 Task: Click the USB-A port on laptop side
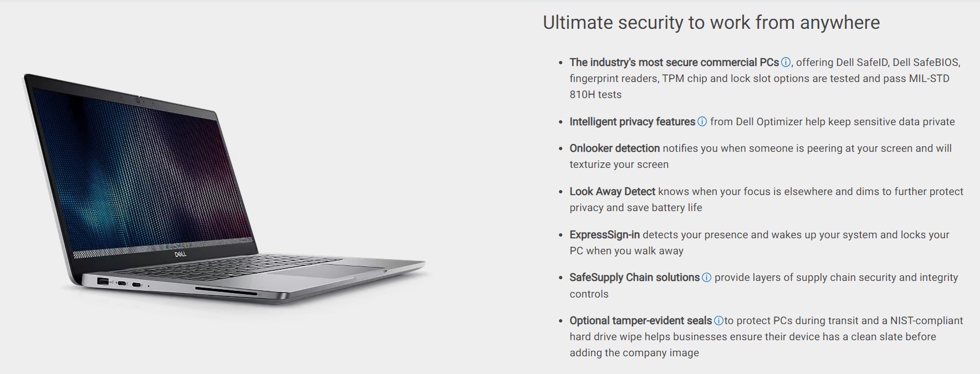[x=103, y=282]
